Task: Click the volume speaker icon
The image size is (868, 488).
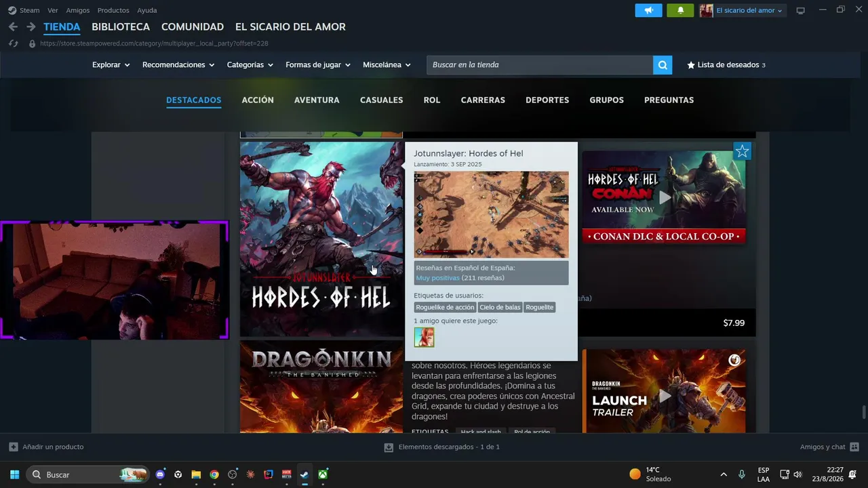Action: [x=797, y=474]
